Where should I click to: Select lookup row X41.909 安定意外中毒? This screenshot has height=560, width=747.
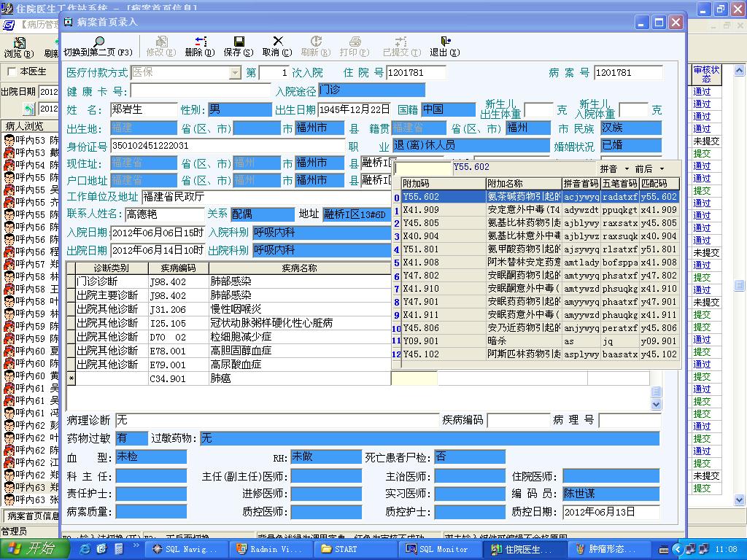(x=541, y=209)
